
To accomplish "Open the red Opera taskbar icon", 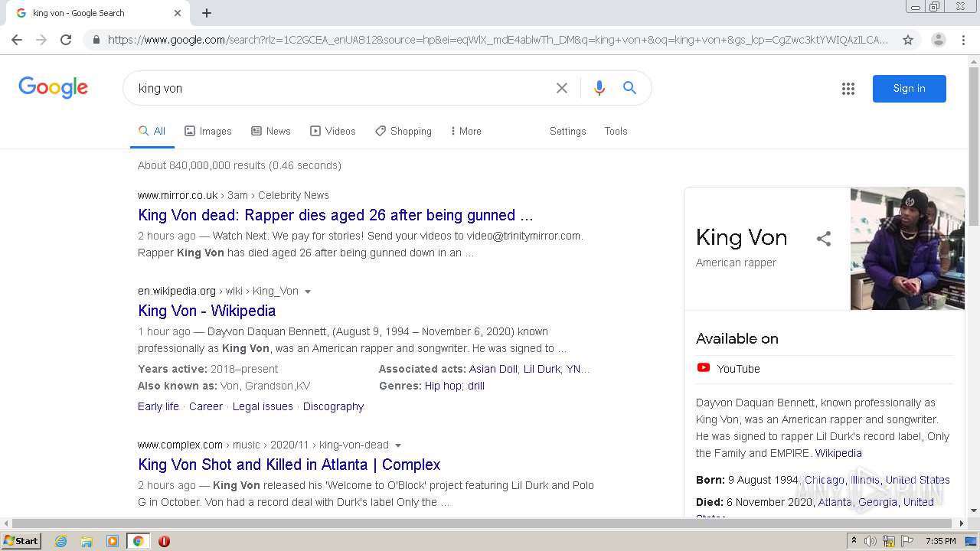I will point(164,541).
